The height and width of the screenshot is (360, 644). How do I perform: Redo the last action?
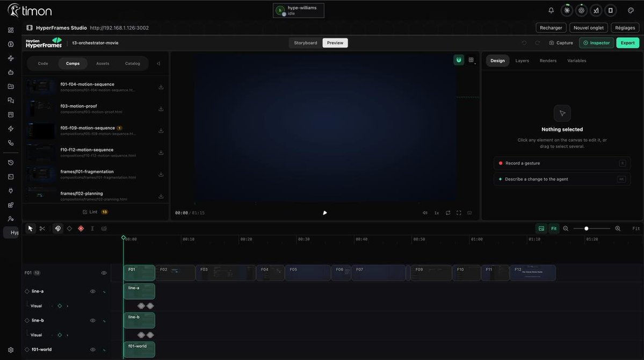(x=537, y=43)
